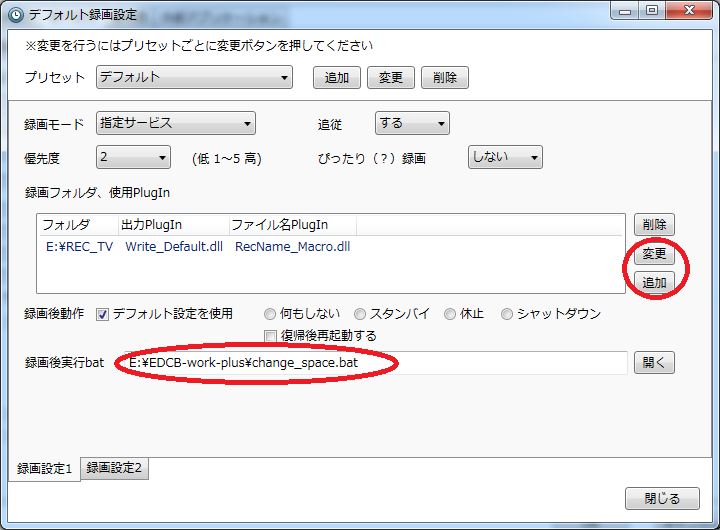This screenshot has width=720, height=530.
Task: Open the ぴったり録画 dropdown set to しない
Action: (505, 157)
